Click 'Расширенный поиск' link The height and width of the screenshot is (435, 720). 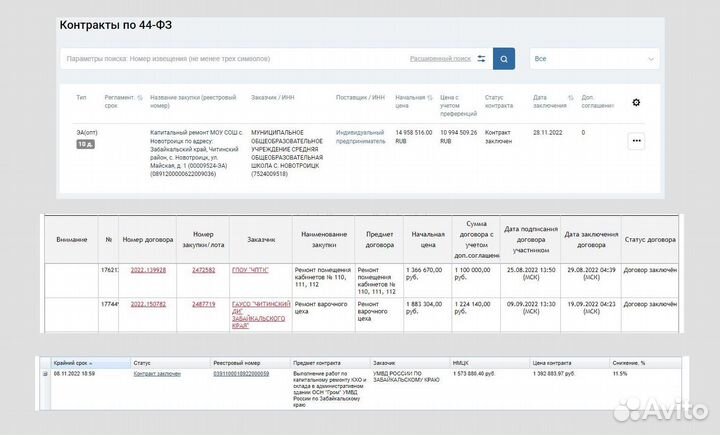440,59
